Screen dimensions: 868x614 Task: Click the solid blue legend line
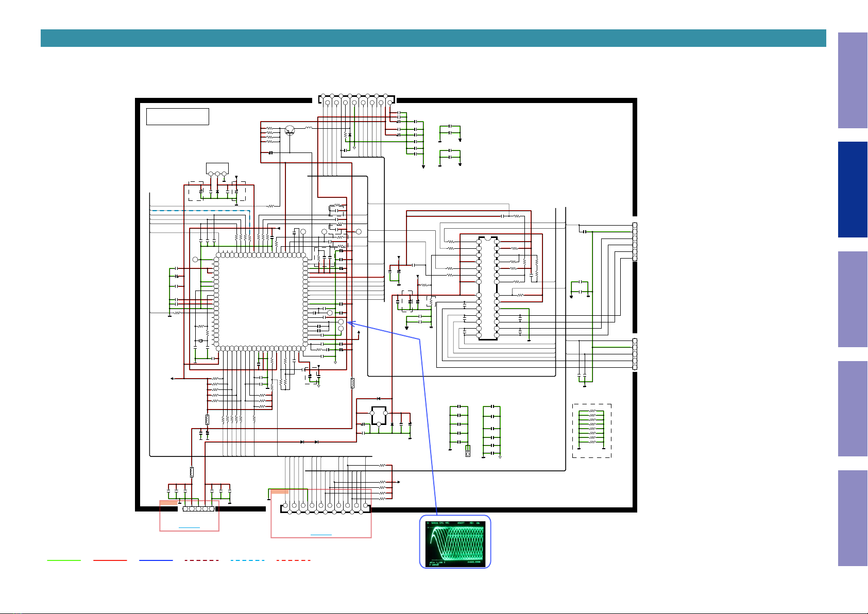pos(156,560)
